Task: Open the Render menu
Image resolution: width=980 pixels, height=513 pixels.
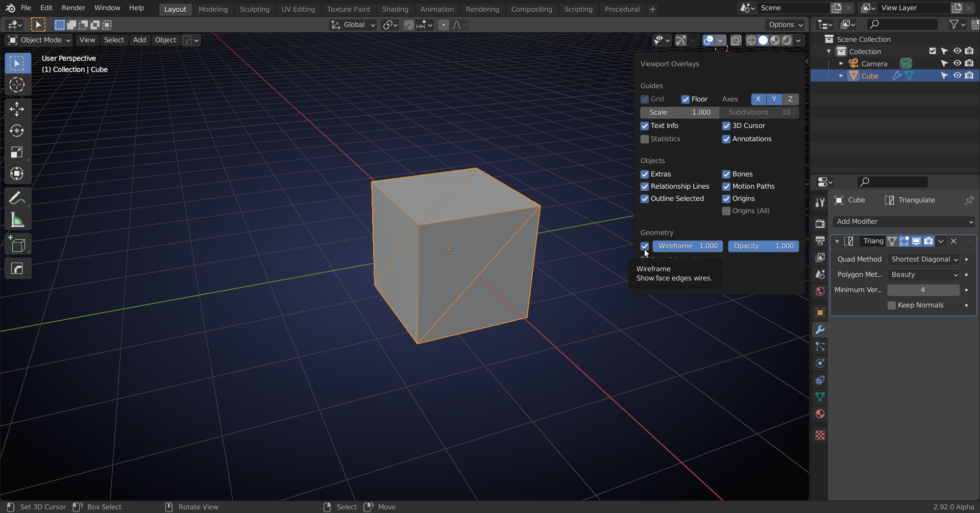Action: tap(73, 8)
